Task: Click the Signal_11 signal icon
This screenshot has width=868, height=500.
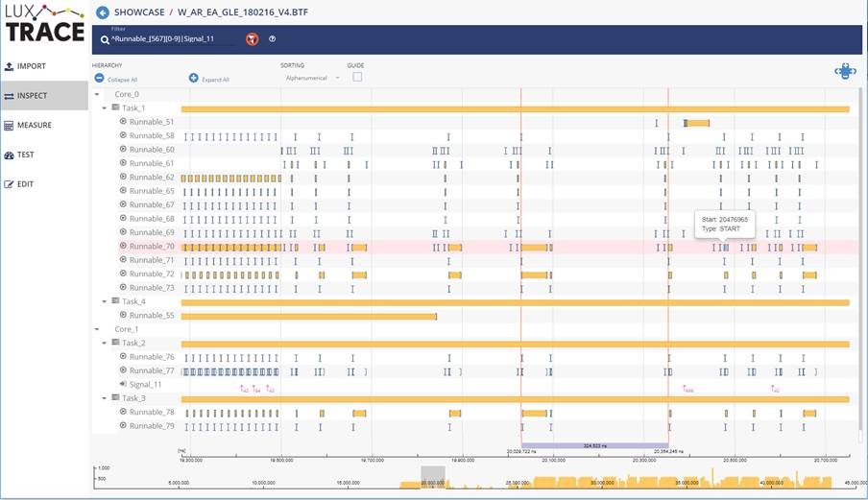Action: pyautogui.click(x=123, y=384)
